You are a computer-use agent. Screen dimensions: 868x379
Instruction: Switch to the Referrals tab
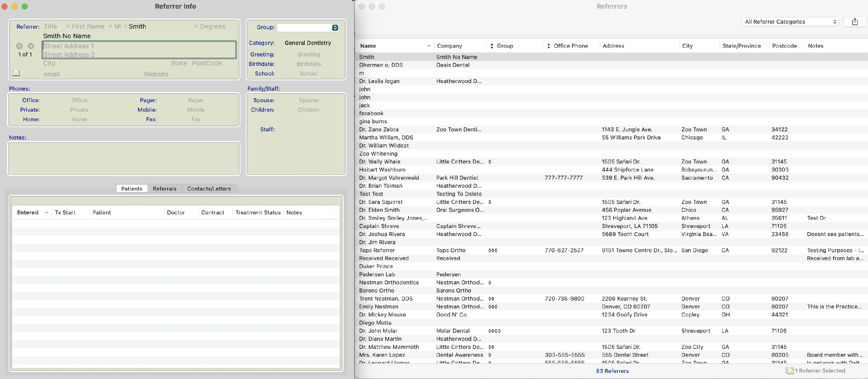tap(164, 189)
